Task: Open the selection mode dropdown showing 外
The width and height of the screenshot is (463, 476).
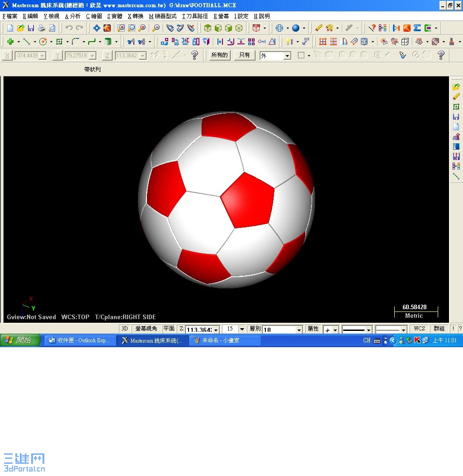Action: (x=287, y=56)
